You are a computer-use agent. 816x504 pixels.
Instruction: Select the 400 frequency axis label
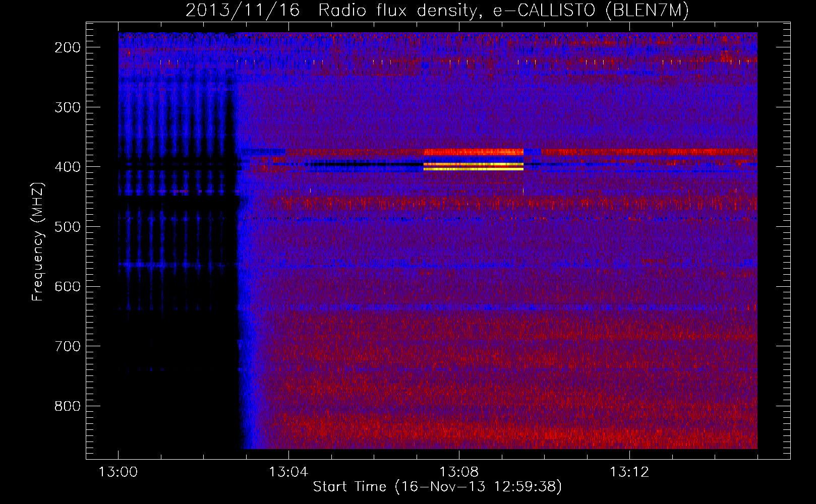click(x=67, y=167)
